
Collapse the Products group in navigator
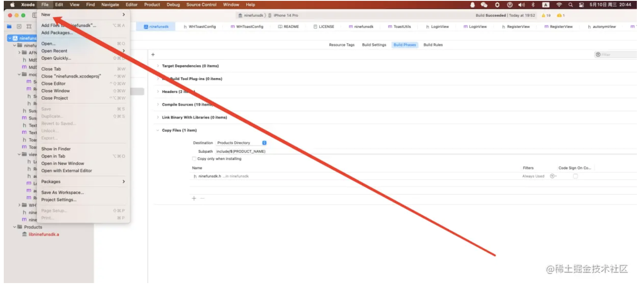15,227
